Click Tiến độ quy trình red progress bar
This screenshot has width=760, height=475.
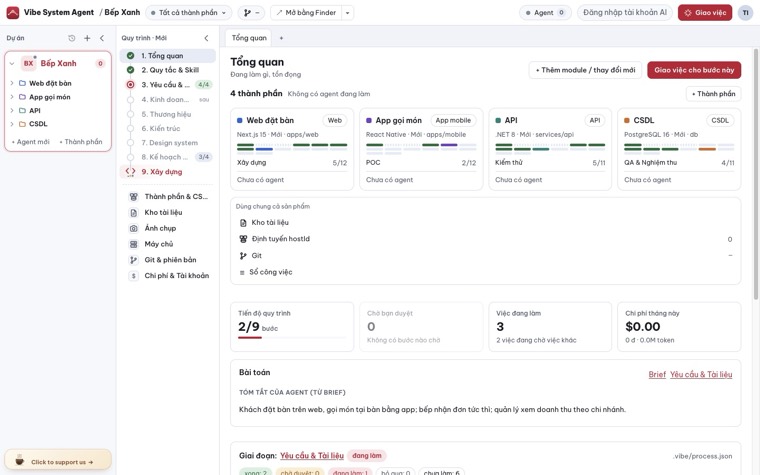tap(250, 337)
